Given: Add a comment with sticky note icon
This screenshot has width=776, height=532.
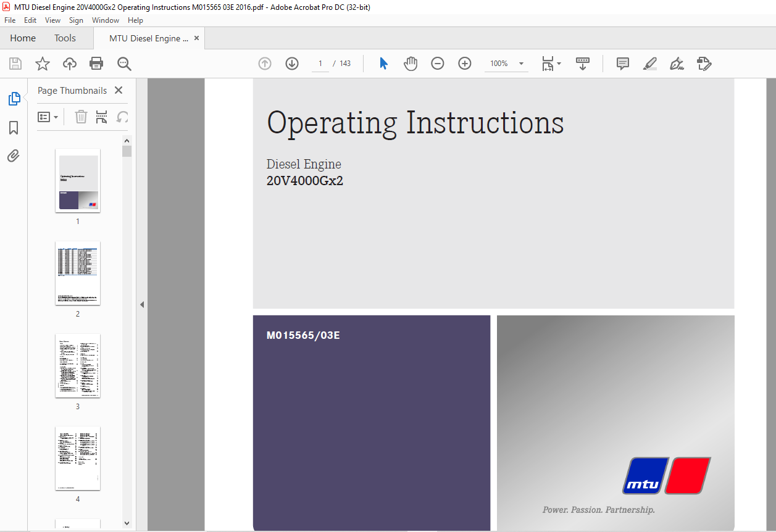Looking at the screenshot, I should coord(623,64).
